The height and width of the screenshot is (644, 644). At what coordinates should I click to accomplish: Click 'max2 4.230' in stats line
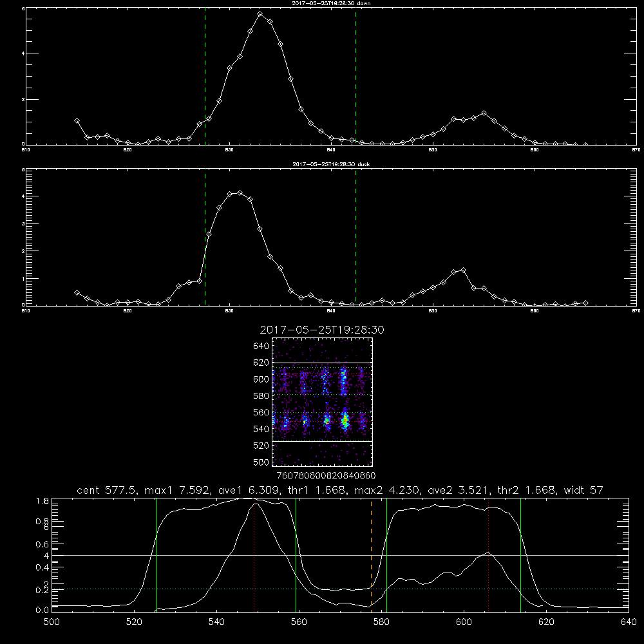[386, 490]
